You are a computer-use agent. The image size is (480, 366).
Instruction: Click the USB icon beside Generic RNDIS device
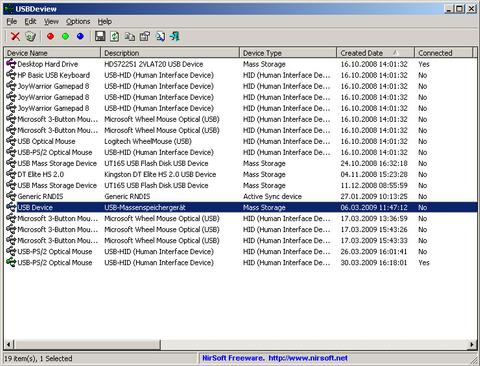11,196
